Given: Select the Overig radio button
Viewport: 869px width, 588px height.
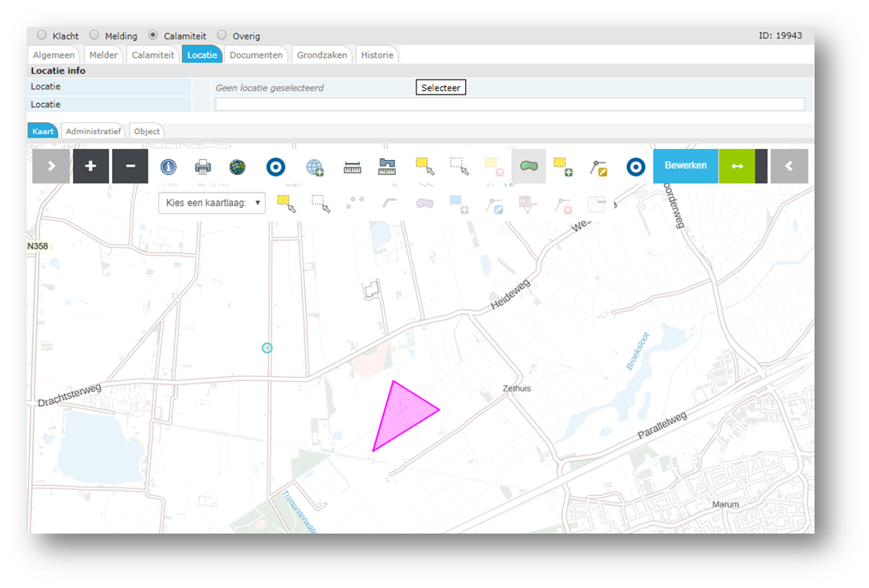Looking at the screenshot, I should 222,36.
